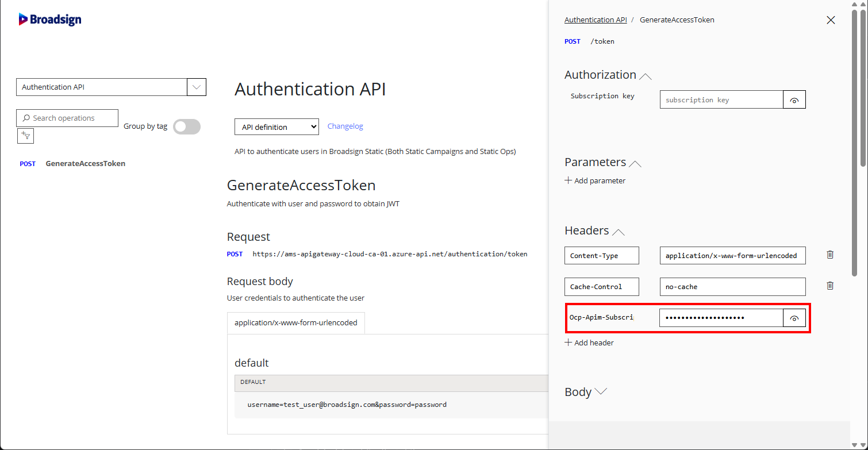The image size is (868, 450).
Task: Click Add header
Action: coord(589,343)
